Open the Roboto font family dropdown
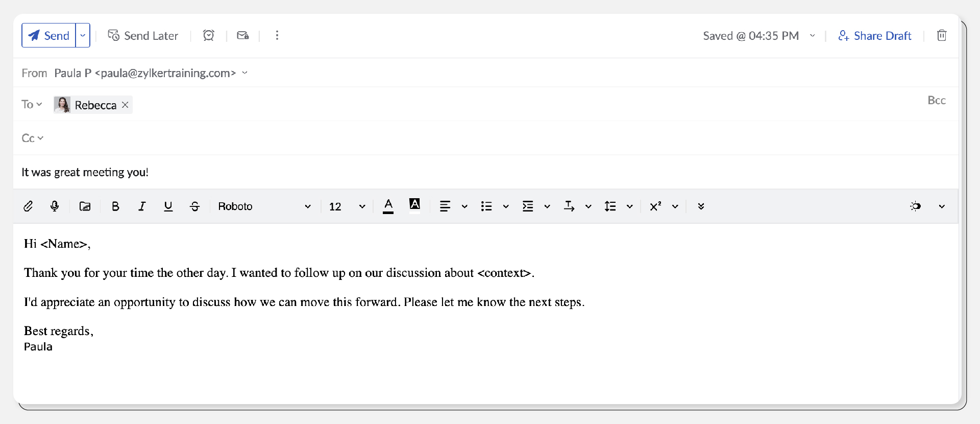980x424 pixels. [x=264, y=206]
